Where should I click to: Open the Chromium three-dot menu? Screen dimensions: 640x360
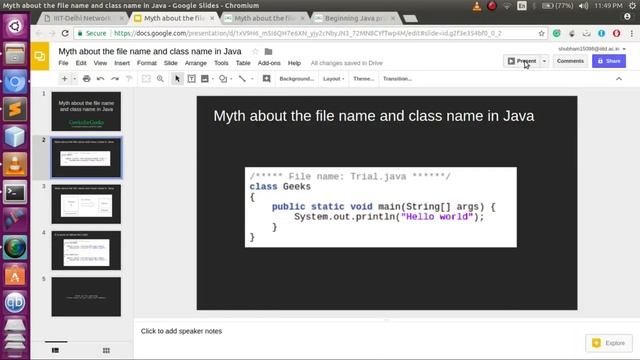click(631, 33)
